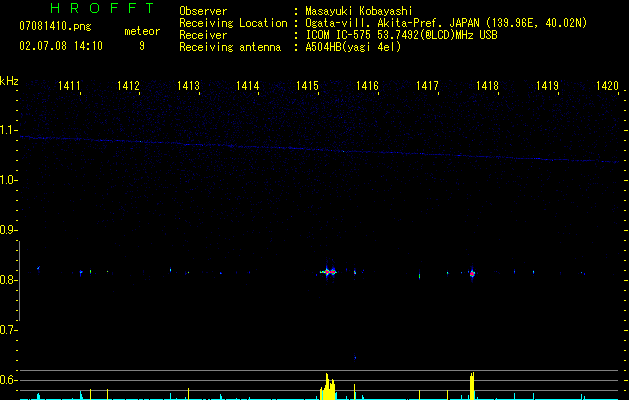Click the 1419 time axis label

[547, 86]
